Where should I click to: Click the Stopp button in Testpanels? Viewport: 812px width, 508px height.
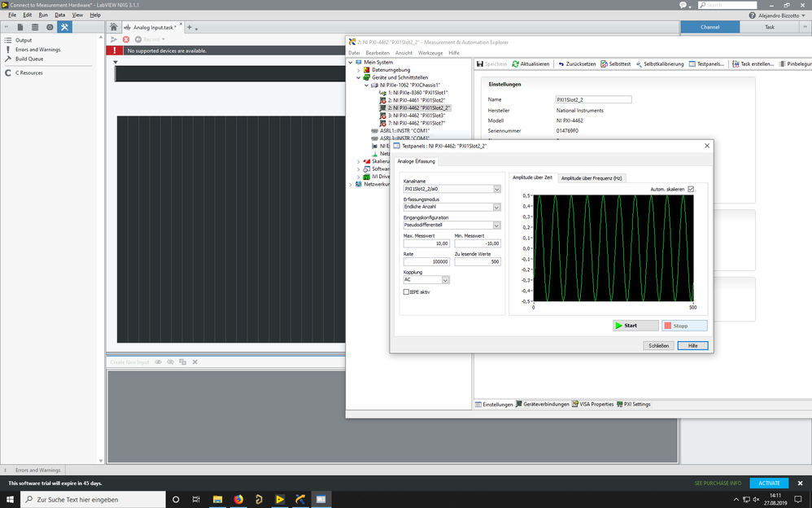point(684,326)
